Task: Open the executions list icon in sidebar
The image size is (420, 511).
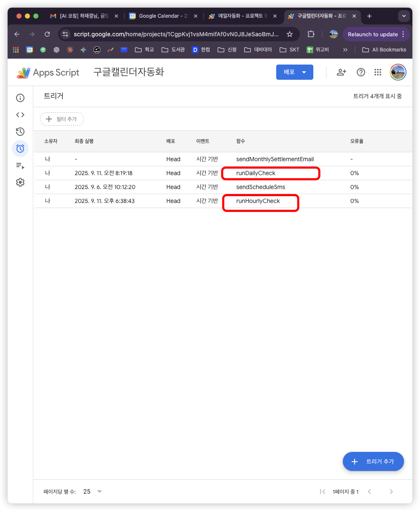Action: point(20,165)
